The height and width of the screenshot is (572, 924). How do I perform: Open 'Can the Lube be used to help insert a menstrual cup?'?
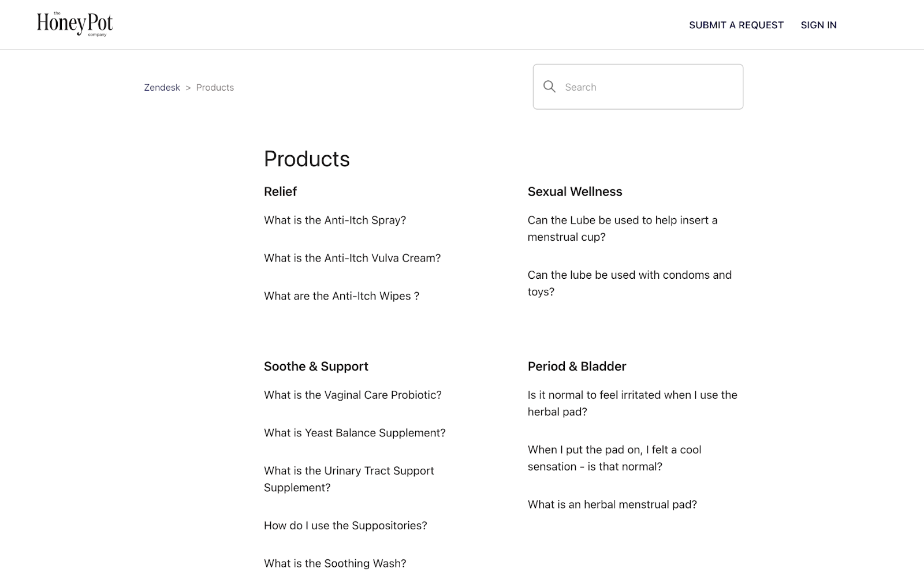tap(622, 228)
